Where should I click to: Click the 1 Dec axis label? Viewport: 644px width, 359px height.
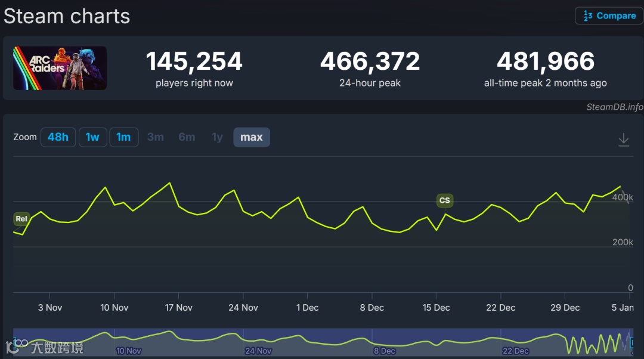point(307,308)
